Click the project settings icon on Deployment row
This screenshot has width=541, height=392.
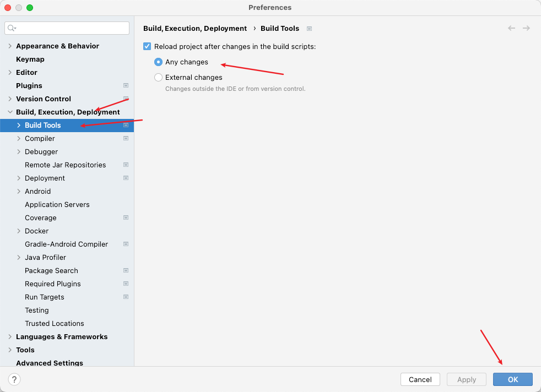coord(126,178)
